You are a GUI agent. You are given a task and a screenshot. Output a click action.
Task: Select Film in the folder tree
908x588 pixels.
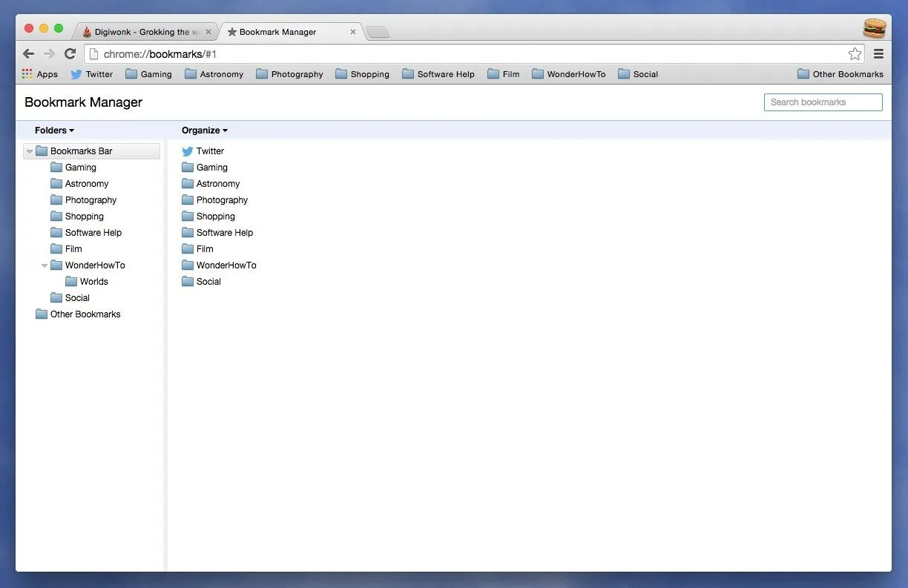pos(66,249)
